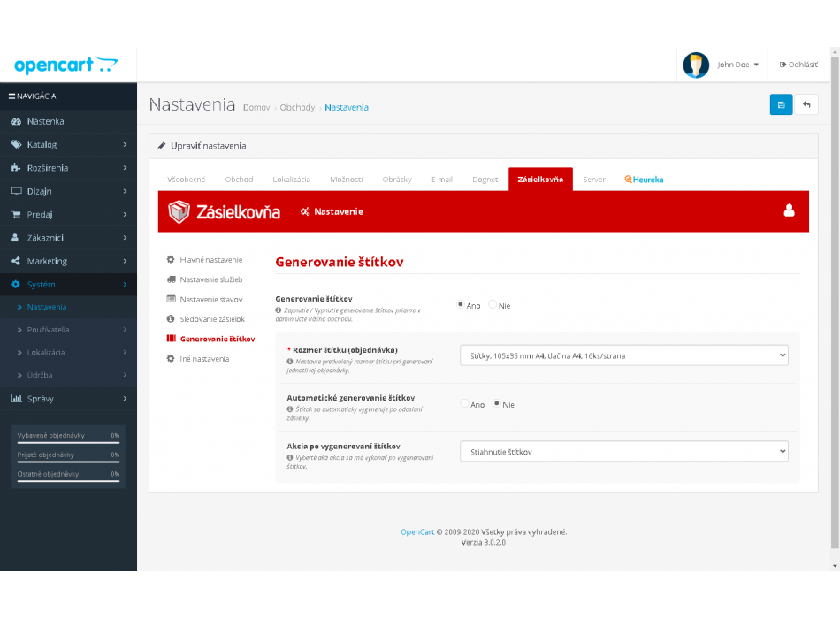Click the Systém gear icon
Viewport: 840px width, 619px height.
pyautogui.click(x=16, y=284)
